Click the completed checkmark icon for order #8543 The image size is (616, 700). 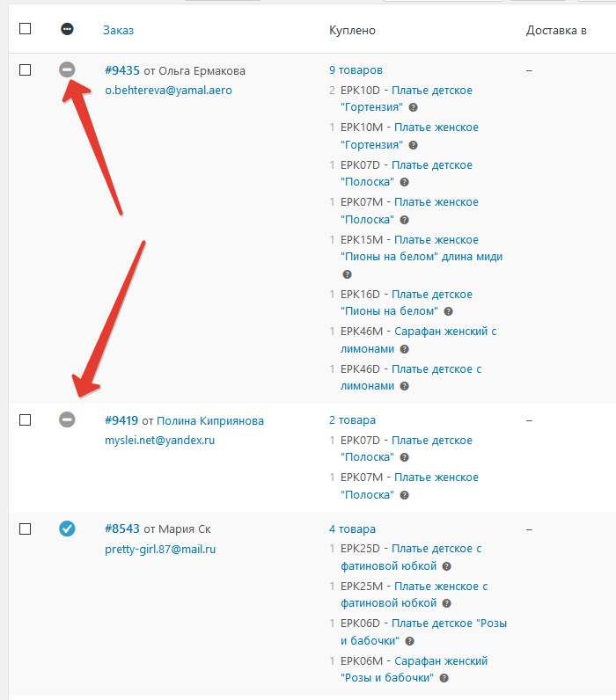pos(67,529)
